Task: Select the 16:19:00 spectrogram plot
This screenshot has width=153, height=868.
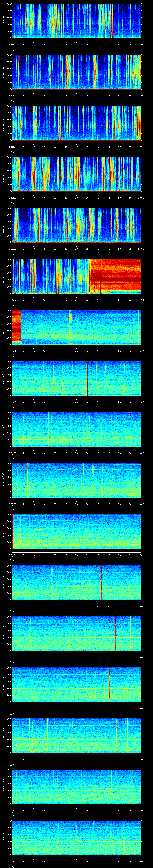Action: 76,174
